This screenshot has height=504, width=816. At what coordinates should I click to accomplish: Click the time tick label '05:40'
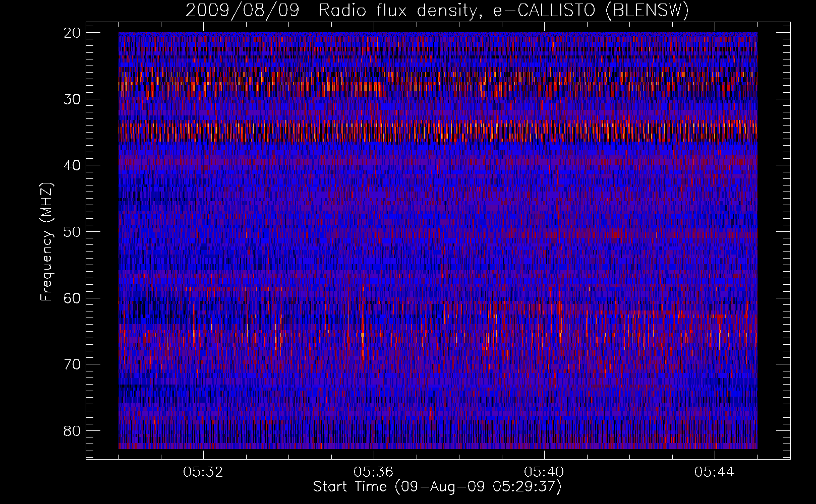[x=544, y=472]
